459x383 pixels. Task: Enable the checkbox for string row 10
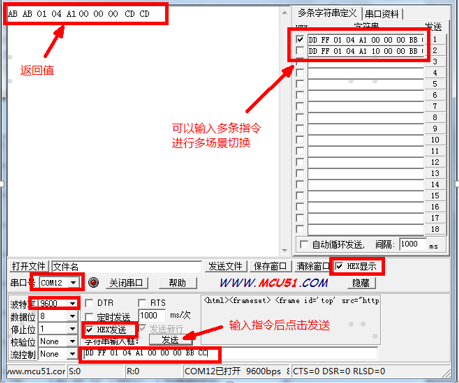point(300,140)
